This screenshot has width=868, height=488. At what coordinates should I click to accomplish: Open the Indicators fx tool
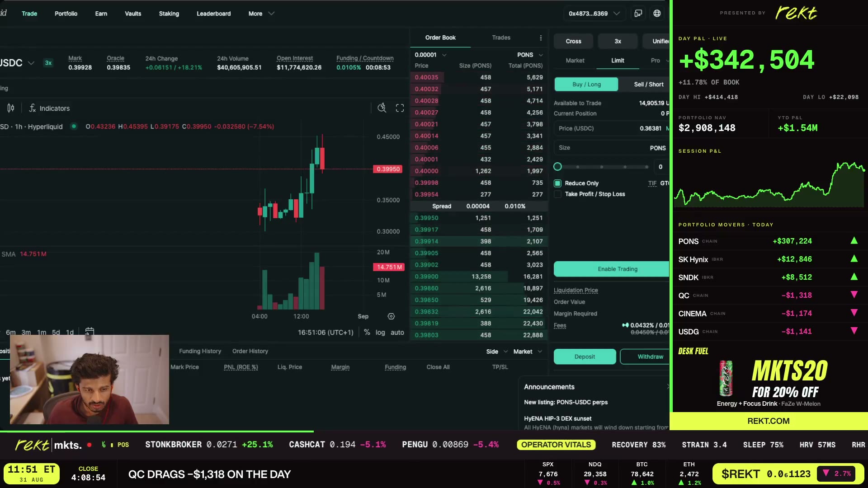(49, 108)
